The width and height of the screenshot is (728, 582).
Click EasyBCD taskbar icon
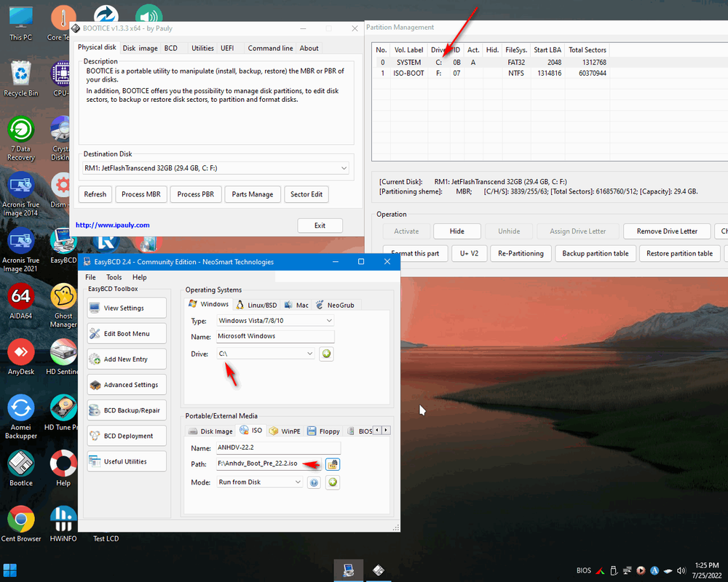coord(348,570)
